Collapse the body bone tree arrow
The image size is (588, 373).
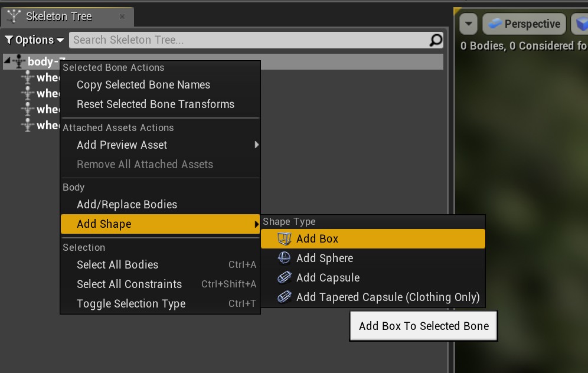click(6, 61)
